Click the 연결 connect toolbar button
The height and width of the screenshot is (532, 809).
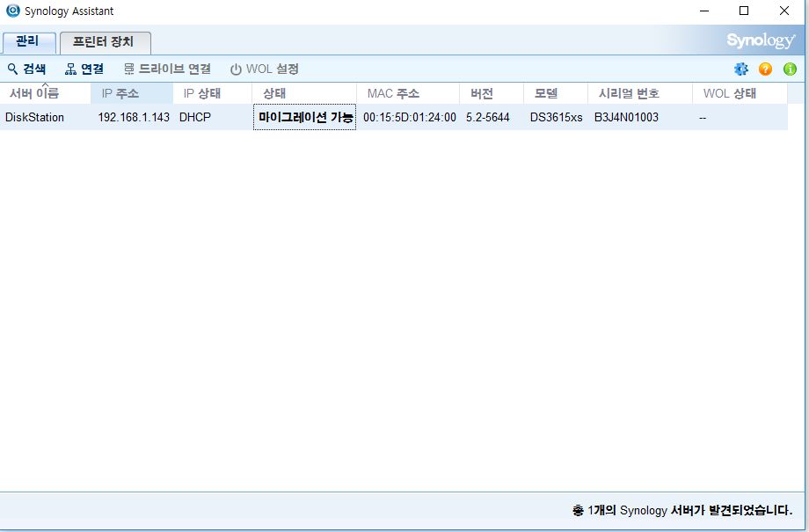click(84, 69)
